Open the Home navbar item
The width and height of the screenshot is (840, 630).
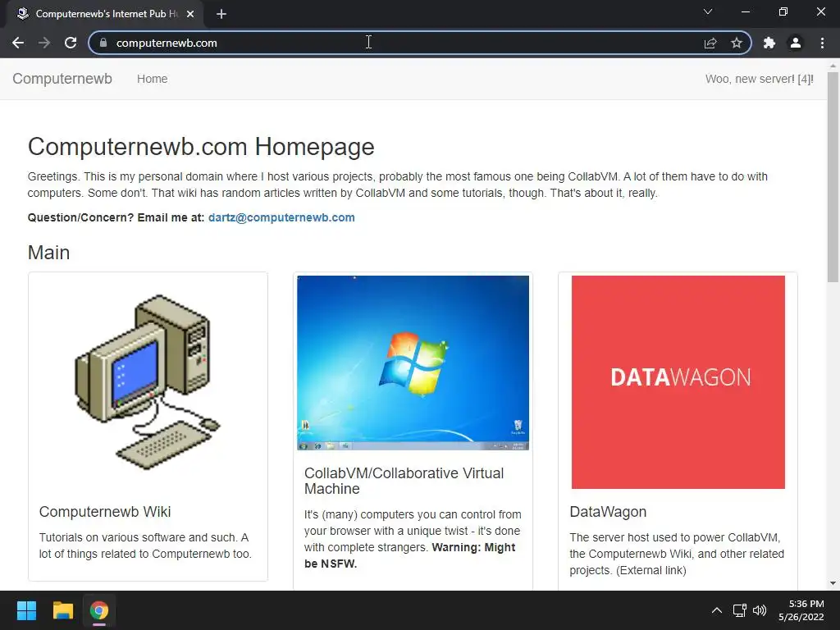152,79
